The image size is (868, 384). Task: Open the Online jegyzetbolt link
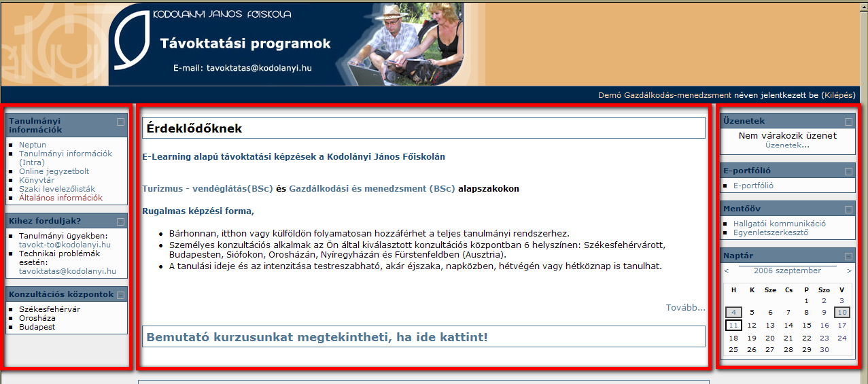point(54,171)
